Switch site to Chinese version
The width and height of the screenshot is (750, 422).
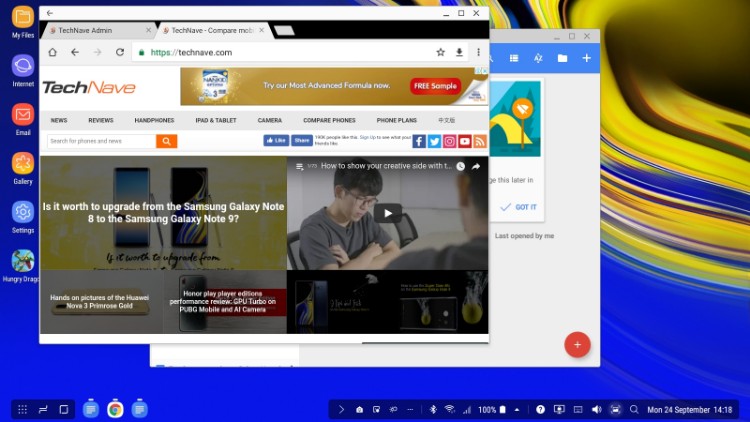pos(446,121)
